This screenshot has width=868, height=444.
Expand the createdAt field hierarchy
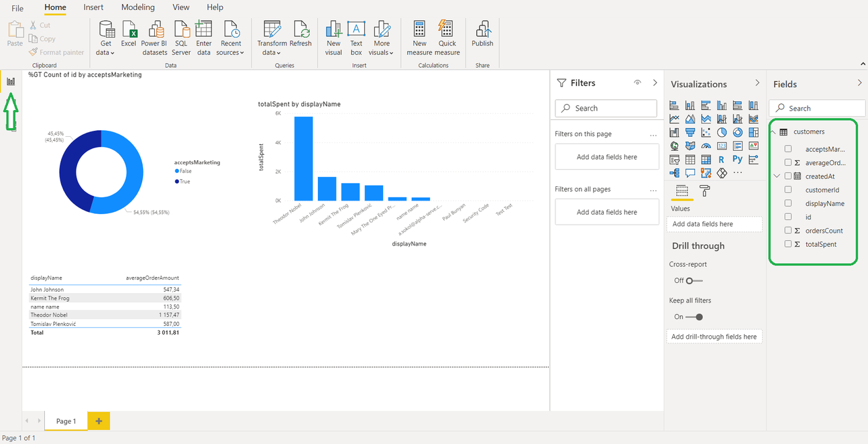pos(777,176)
